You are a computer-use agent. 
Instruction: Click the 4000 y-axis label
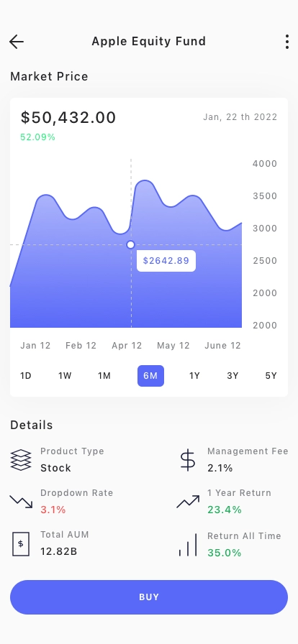[265, 163]
